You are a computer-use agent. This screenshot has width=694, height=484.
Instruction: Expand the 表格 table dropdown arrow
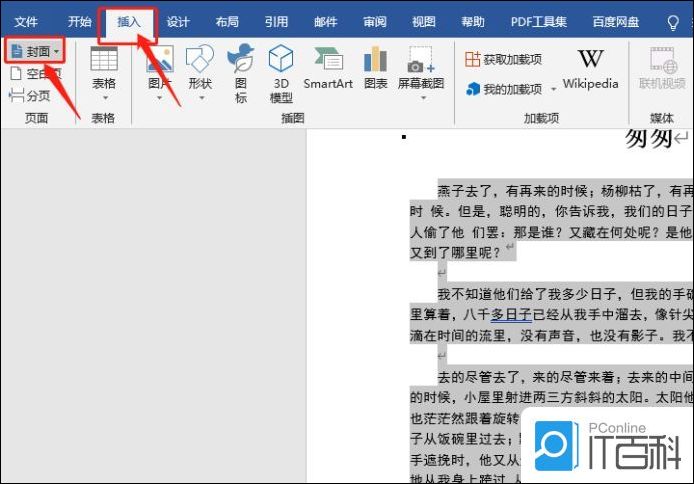point(105,98)
